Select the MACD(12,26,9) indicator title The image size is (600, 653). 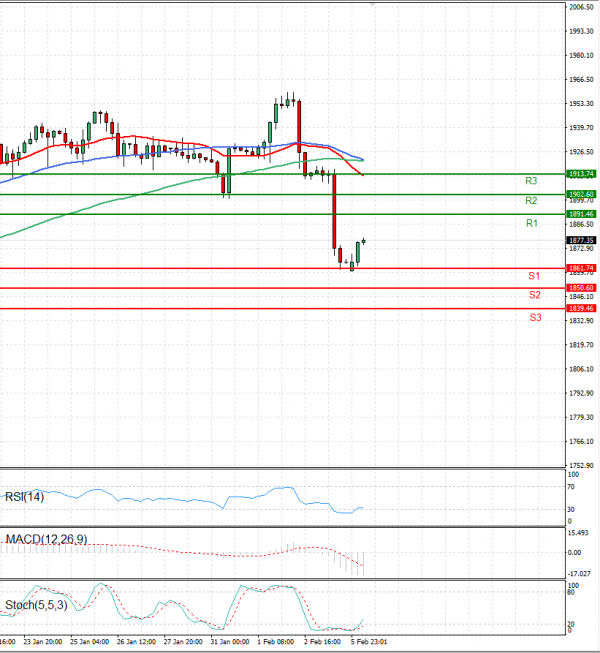pyautogui.click(x=46, y=539)
